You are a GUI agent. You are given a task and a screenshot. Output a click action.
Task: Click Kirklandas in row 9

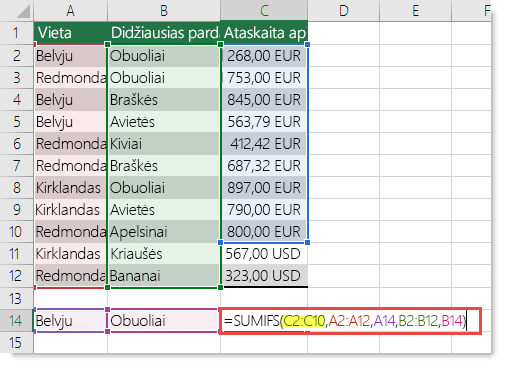click(x=70, y=210)
